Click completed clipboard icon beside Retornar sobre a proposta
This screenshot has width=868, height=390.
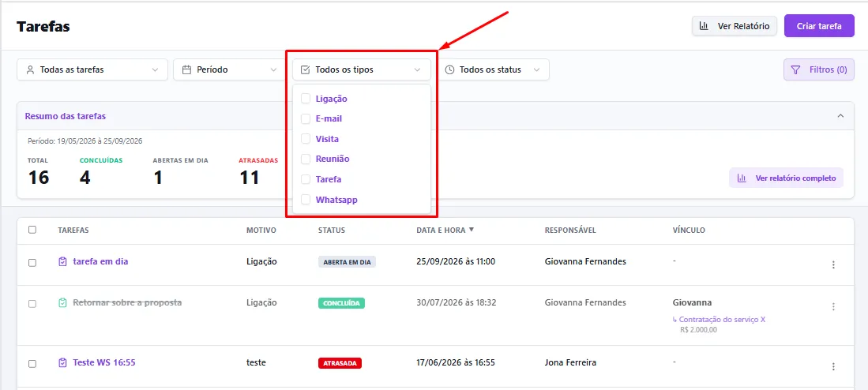pyautogui.click(x=62, y=302)
